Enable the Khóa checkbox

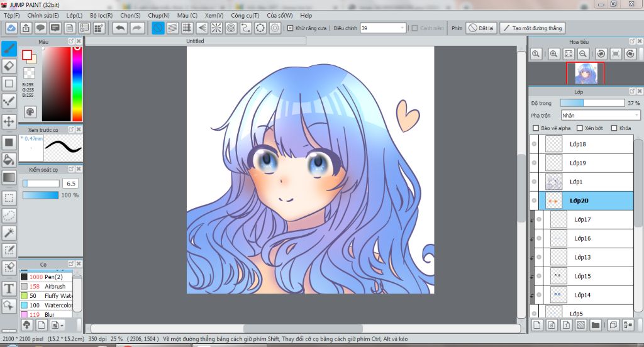click(614, 128)
